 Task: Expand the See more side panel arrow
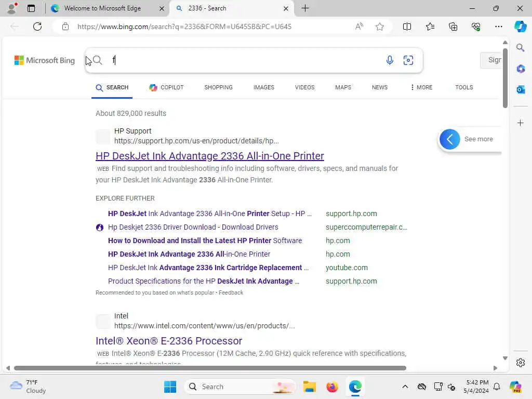pyautogui.click(x=449, y=139)
